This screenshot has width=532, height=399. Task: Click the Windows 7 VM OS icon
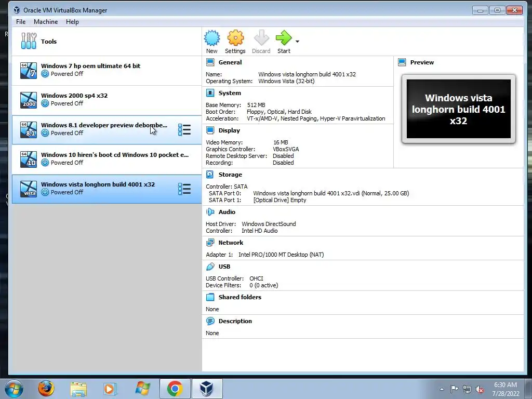click(x=29, y=70)
